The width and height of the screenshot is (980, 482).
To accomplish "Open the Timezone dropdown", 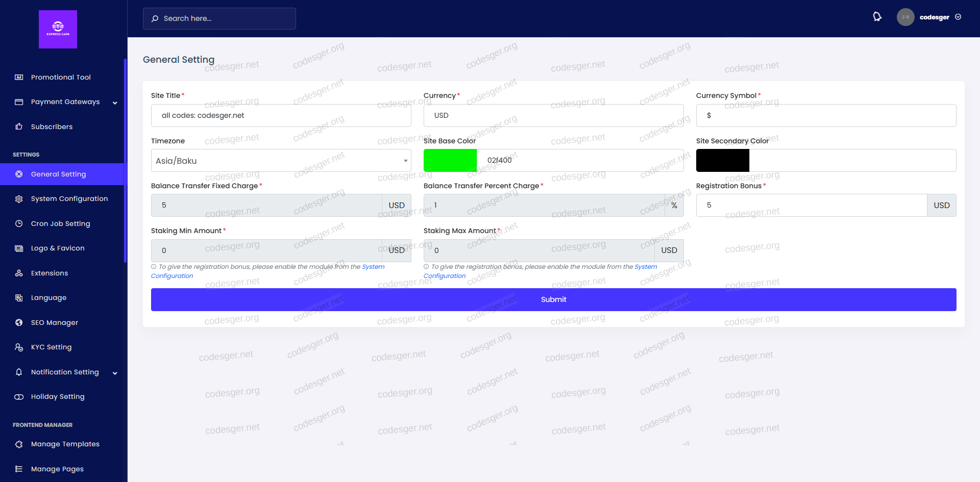I will tap(281, 161).
